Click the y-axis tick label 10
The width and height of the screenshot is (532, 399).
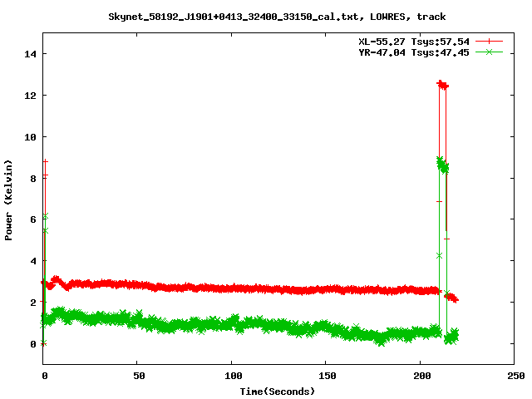[x=30, y=137]
